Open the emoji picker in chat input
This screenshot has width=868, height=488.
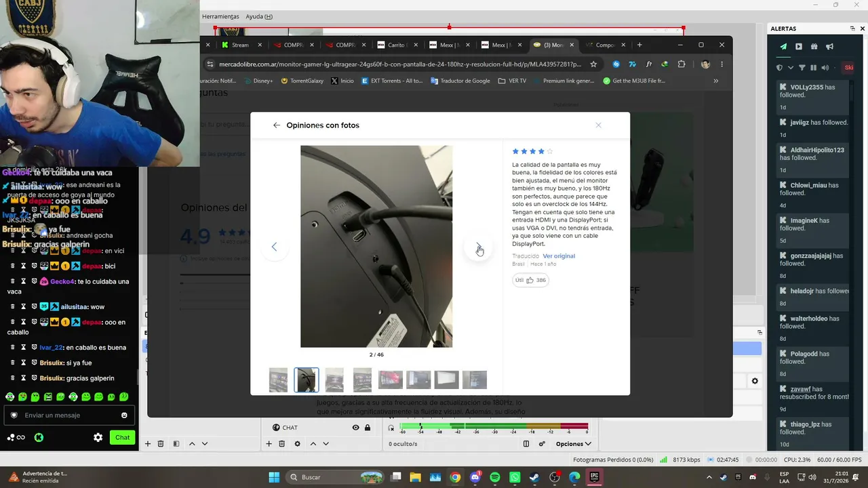124,415
